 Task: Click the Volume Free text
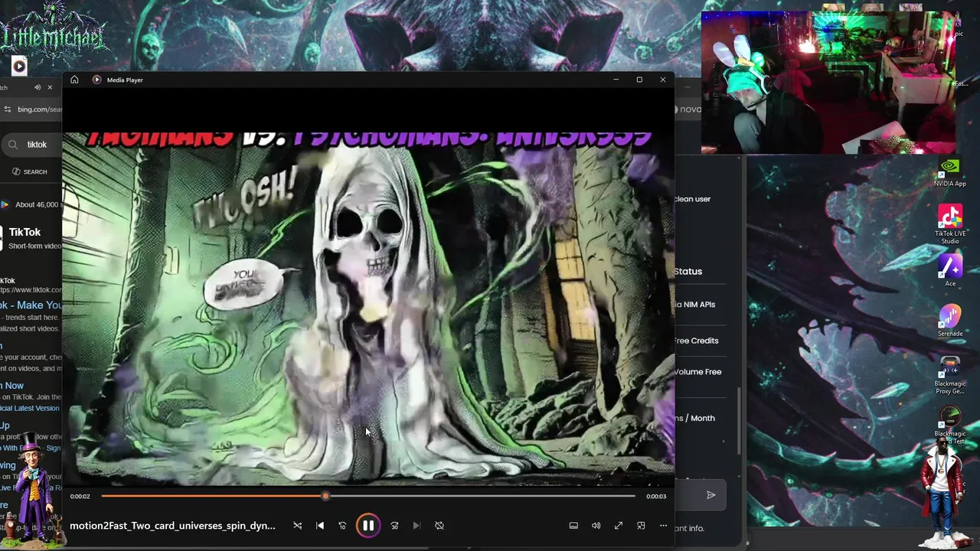(697, 372)
